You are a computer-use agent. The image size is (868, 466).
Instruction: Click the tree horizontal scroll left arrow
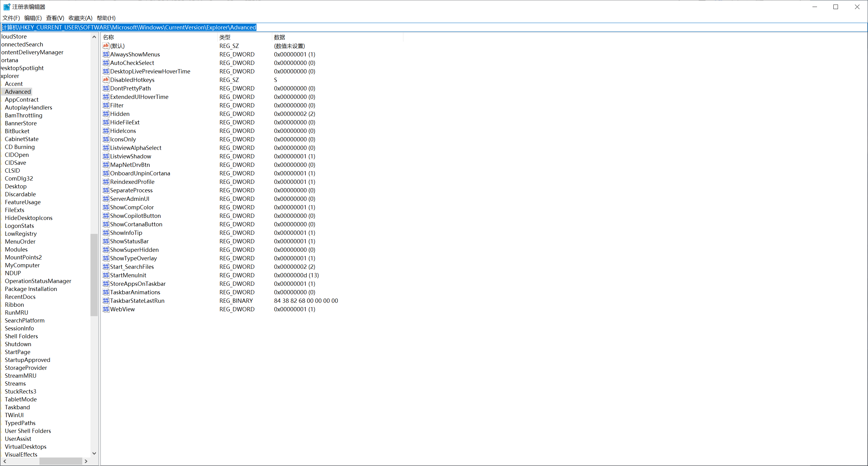coord(5,461)
